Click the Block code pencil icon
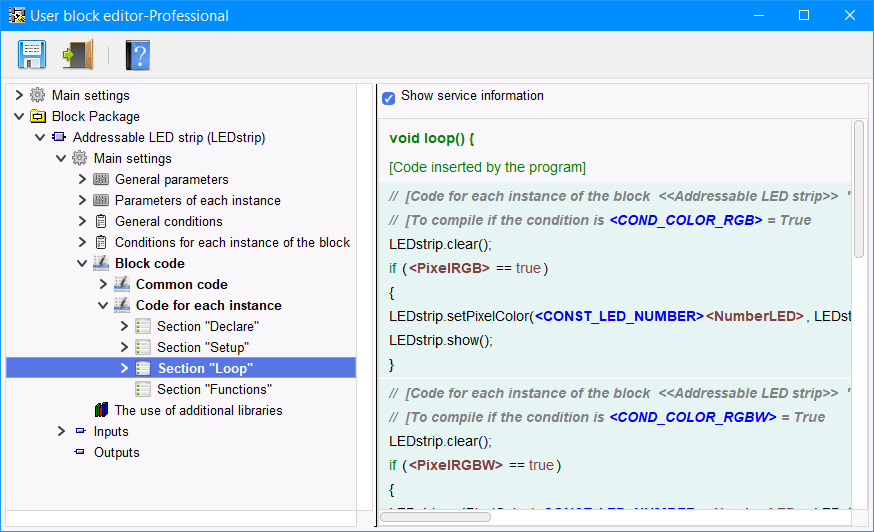The height and width of the screenshot is (532, 874). (101, 264)
